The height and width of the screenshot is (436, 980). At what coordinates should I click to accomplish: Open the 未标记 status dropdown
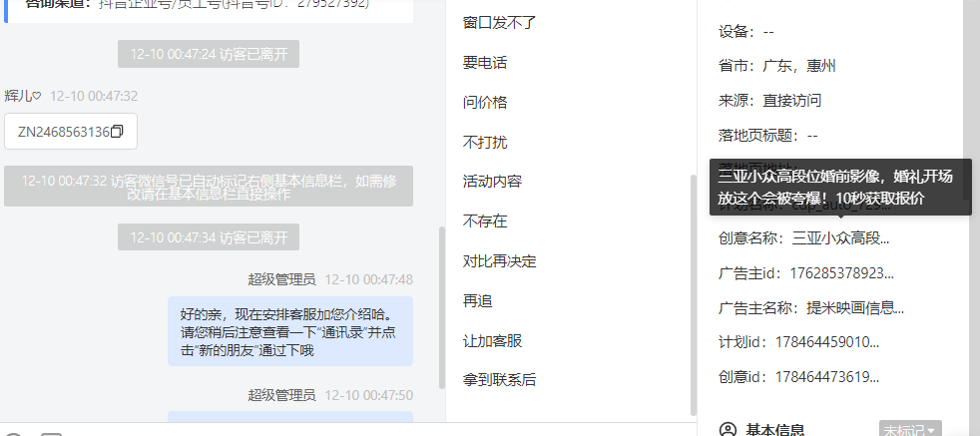tap(910, 430)
